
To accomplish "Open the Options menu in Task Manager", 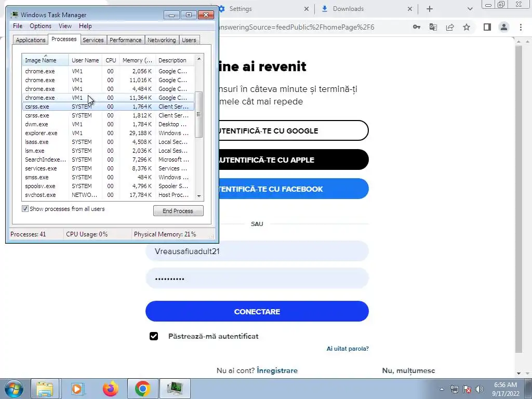I will 41,26.
